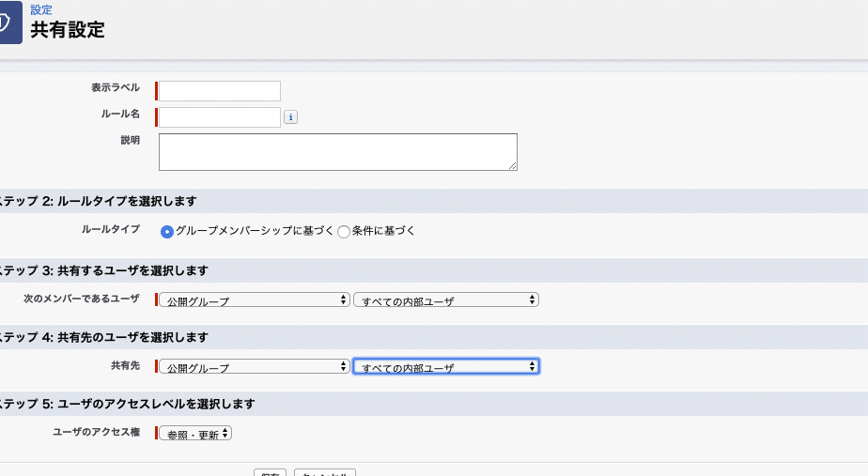Focus the ルール名 input field
This screenshot has height=476, width=868.
[x=220, y=117]
